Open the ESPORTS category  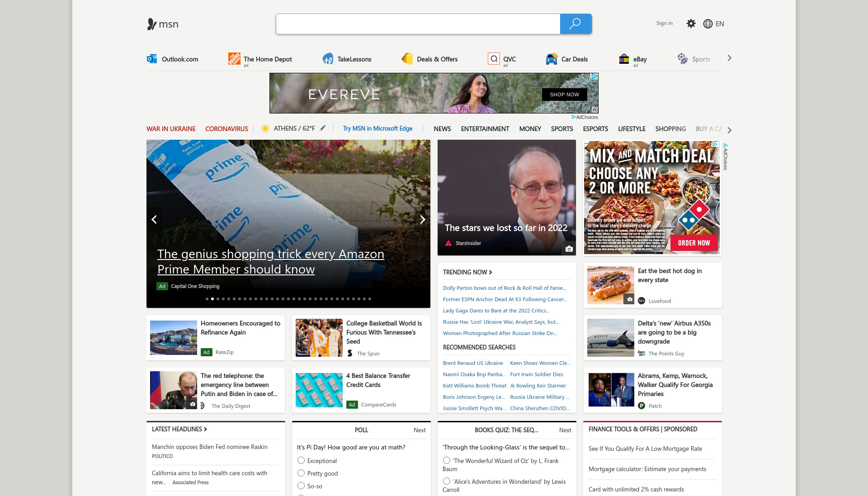point(595,129)
